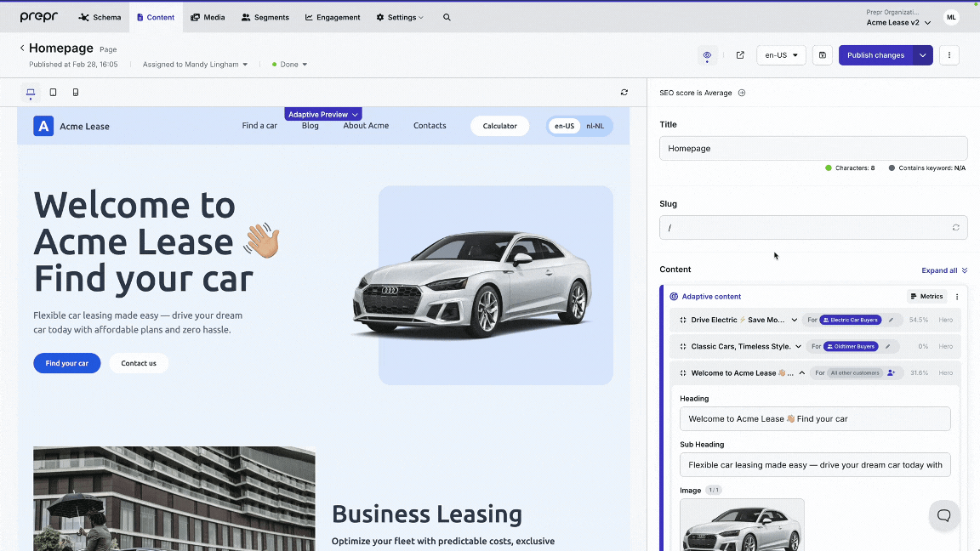
Task: Click the Slug input field
Action: pyautogui.click(x=813, y=227)
